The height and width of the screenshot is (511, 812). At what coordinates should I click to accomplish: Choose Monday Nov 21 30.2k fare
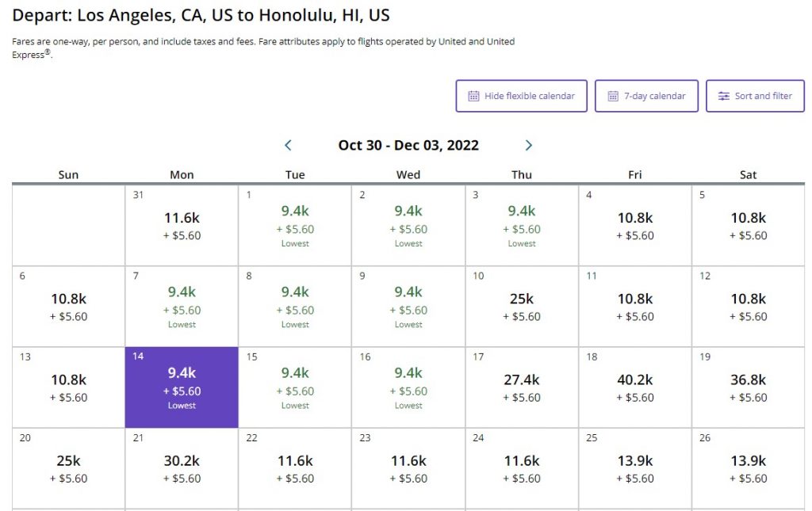(x=182, y=468)
